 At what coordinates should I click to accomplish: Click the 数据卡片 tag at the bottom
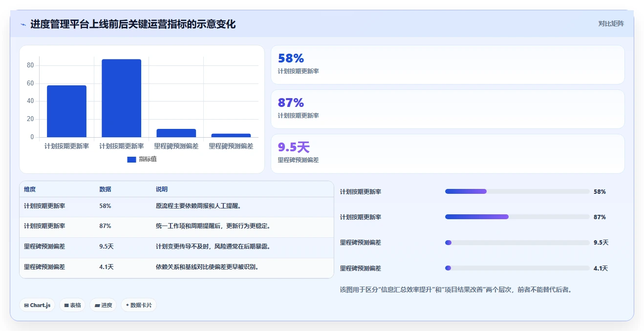coord(139,305)
